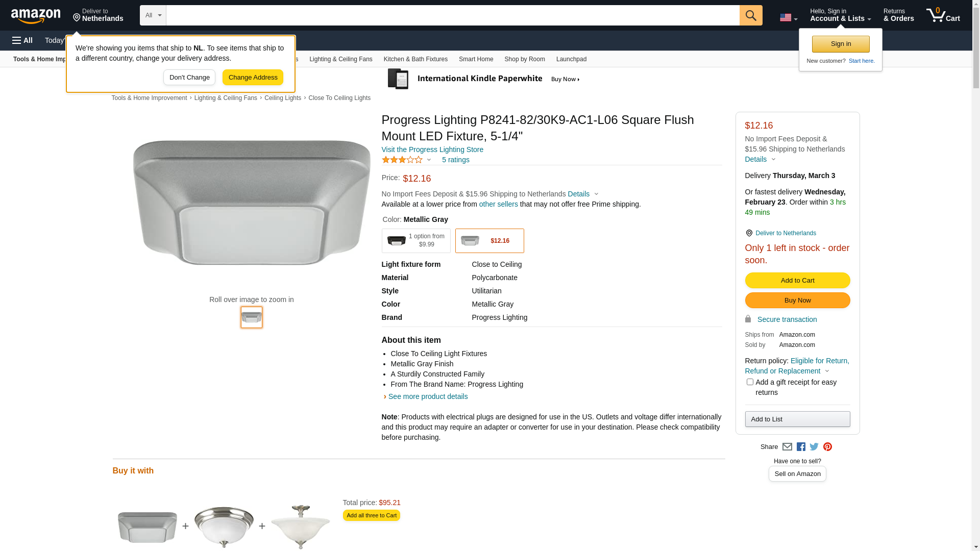Check the gift receipt checkbox
The width and height of the screenshot is (980, 551).
tap(750, 382)
